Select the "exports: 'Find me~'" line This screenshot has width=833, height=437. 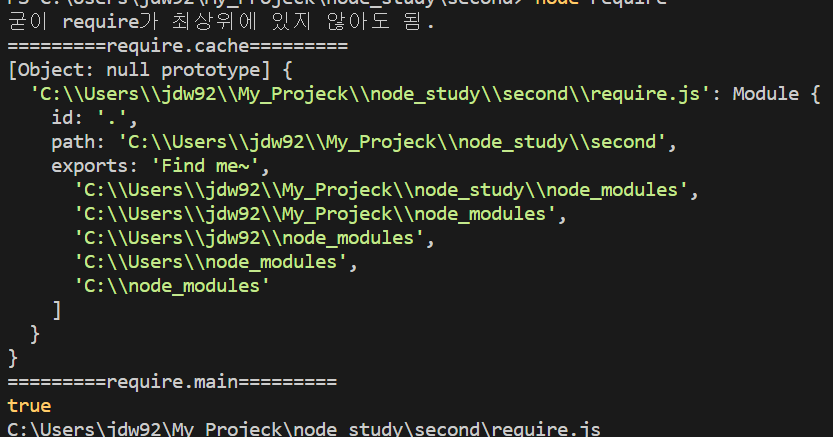(x=160, y=166)
